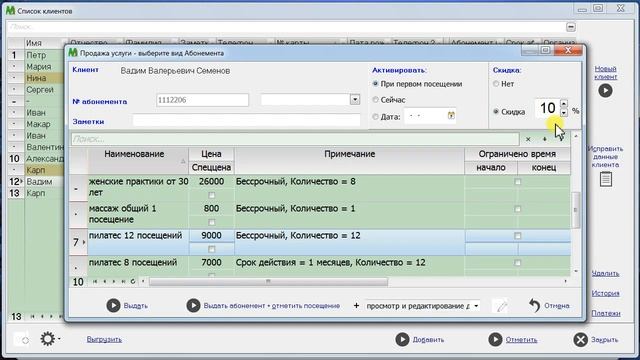Click the undo arrow icon beside Отмена
The image size is (640, 360).
pyautogui.click(x=534, y=305)
